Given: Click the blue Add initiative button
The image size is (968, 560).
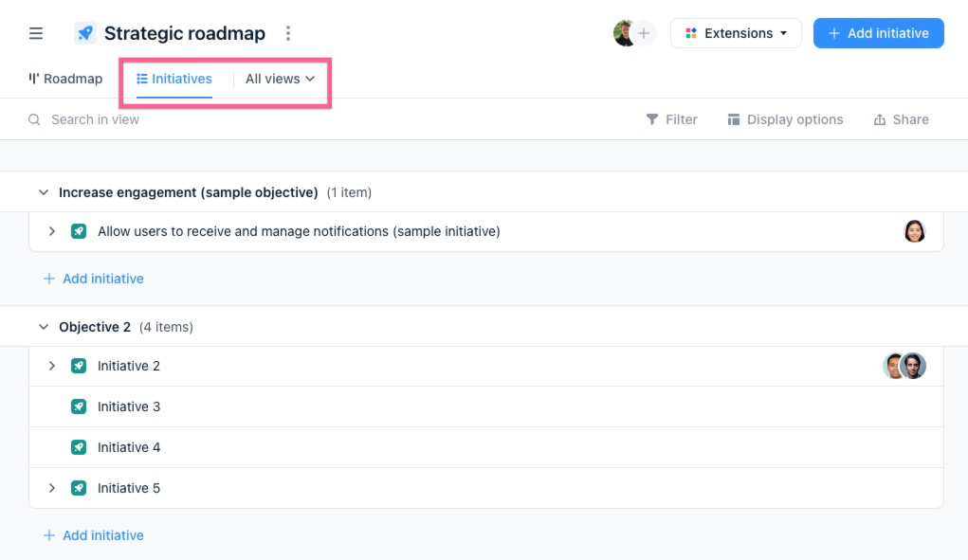Looking at the screenshot, I should click(879, 33).
